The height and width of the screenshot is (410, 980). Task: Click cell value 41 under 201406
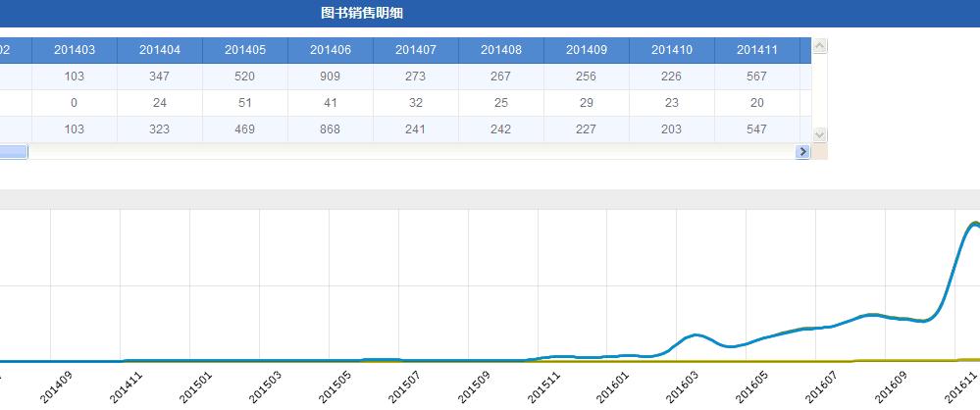[330, 102]
